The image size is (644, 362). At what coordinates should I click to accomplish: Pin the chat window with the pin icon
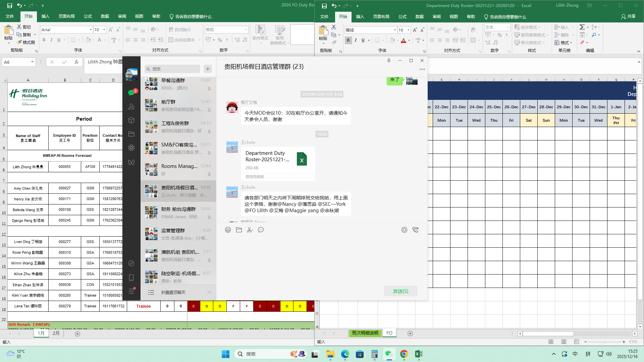click(389, 61)
